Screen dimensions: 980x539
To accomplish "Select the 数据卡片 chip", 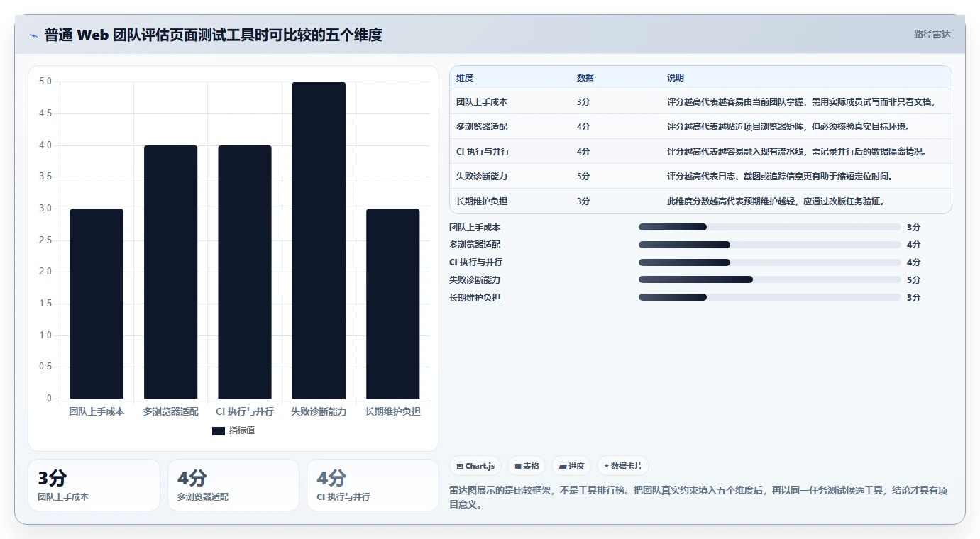I will click(x=623, y=466).
